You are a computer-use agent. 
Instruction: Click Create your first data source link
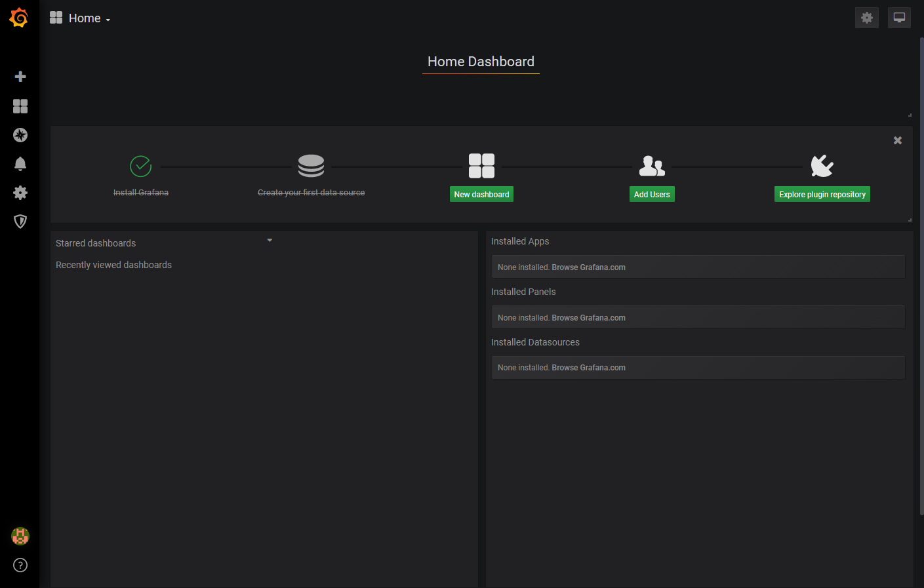[x=311, y=193]
